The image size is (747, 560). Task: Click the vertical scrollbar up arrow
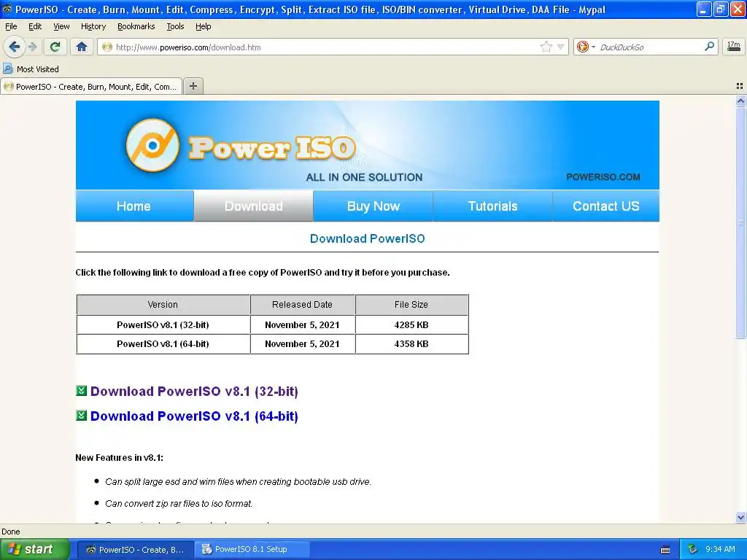740,101
